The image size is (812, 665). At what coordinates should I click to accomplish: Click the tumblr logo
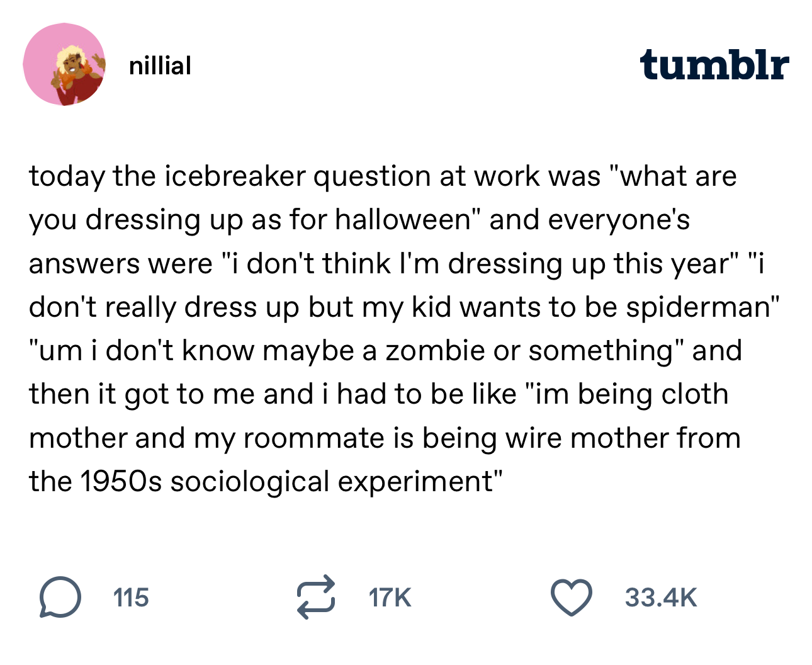click(x=714, y=65)
